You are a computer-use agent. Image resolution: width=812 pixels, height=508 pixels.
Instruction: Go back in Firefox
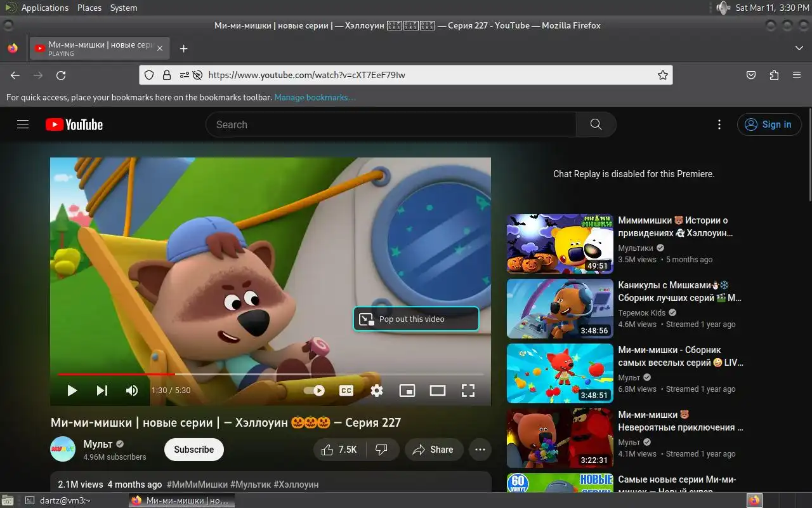tap(15, 75)
